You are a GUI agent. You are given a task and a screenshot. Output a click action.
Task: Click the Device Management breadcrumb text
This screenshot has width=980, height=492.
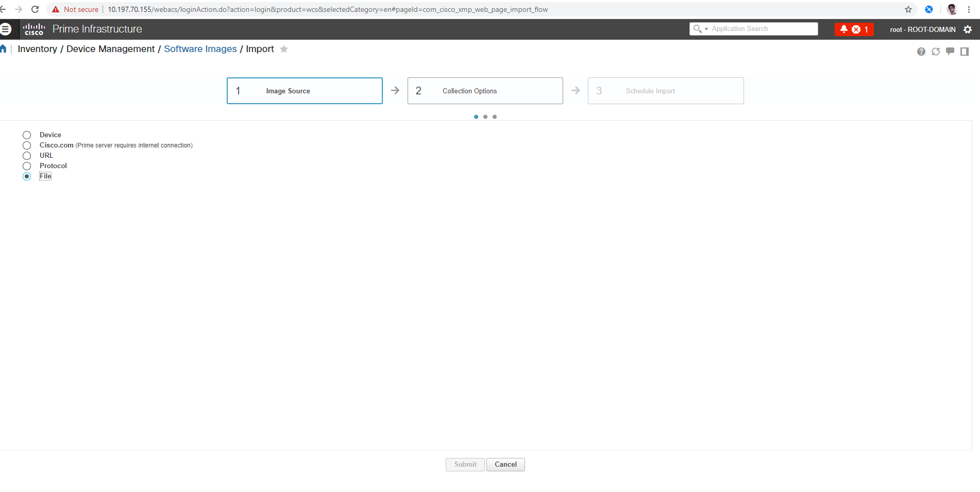click(110, 49)
